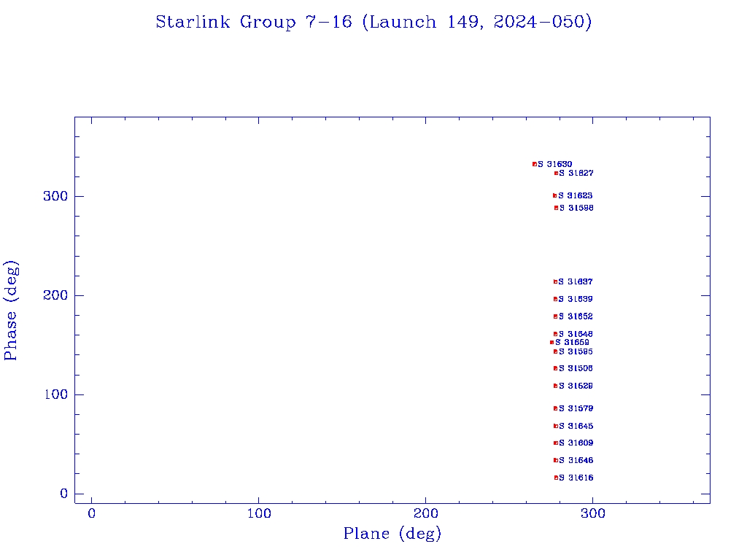
Task: Select the red marker for S 31646
Action: [x=556, y=460]
